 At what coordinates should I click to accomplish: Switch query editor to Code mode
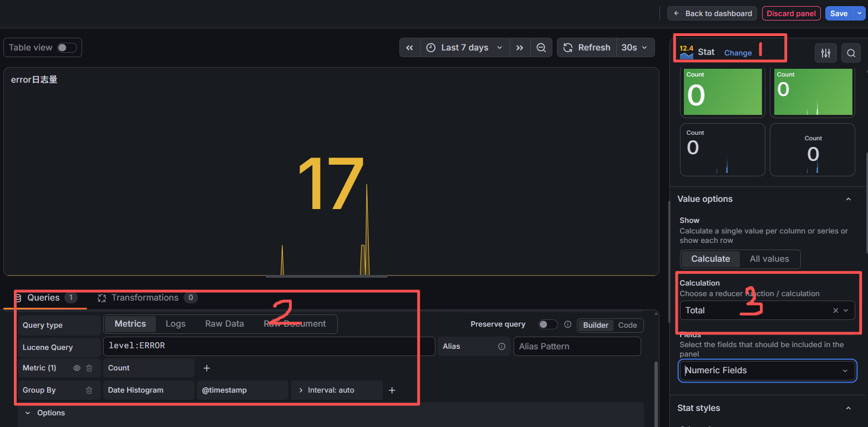click(627, 326)
